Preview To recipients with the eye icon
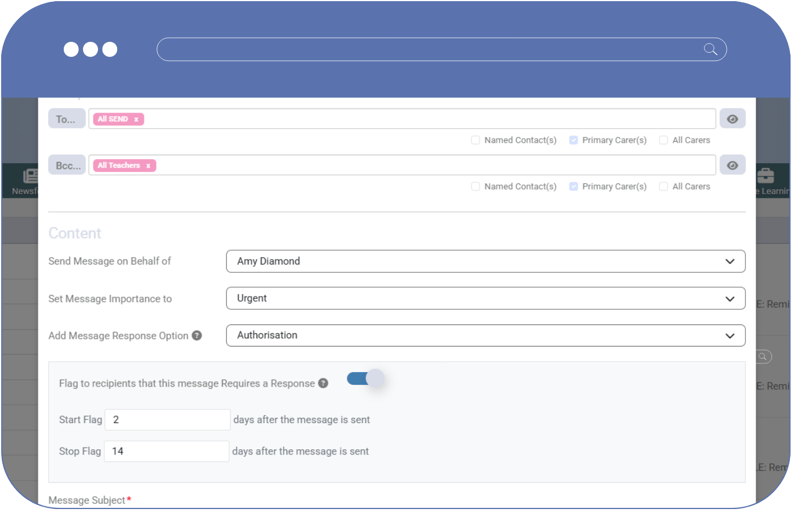This screenshot has width=812, height=516. (733, 119)
